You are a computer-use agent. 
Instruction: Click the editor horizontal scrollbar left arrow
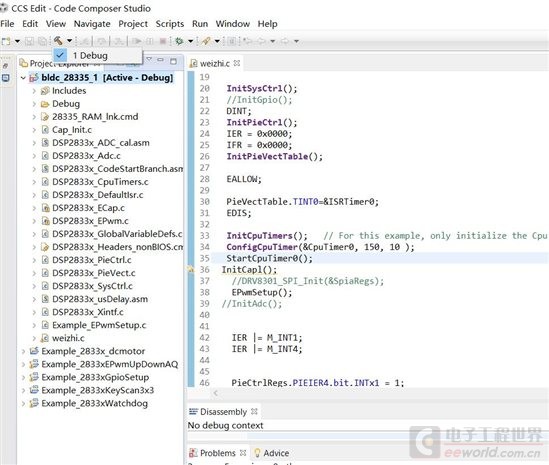tap(216, 393)
